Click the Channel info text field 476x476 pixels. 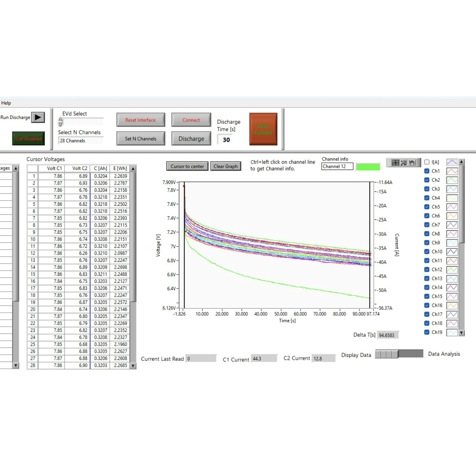(x=337, y=166)
